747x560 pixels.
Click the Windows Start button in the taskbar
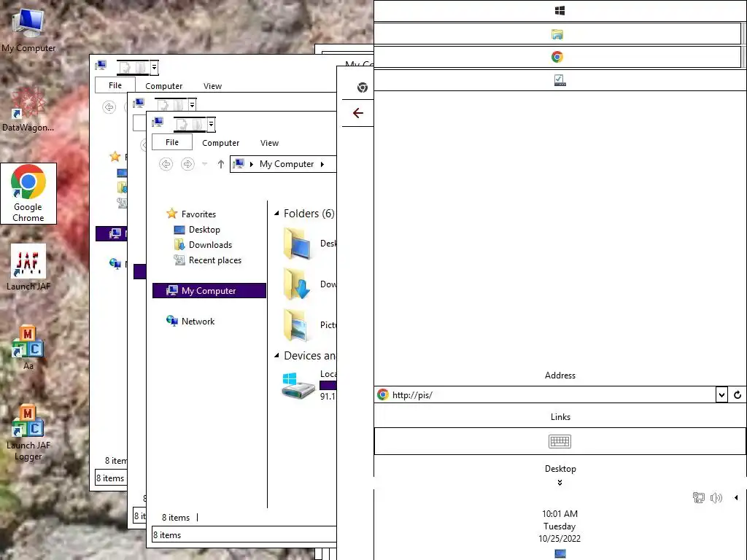560,10
